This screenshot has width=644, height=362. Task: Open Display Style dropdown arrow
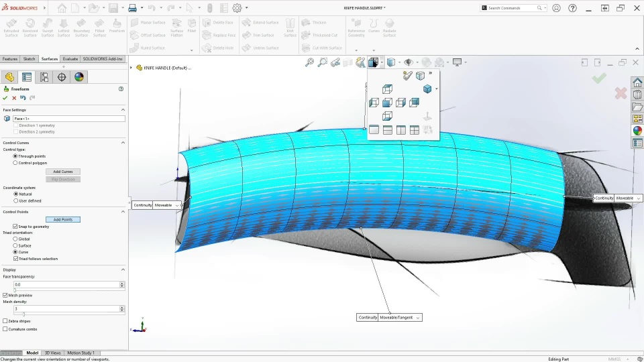(398, 62)
